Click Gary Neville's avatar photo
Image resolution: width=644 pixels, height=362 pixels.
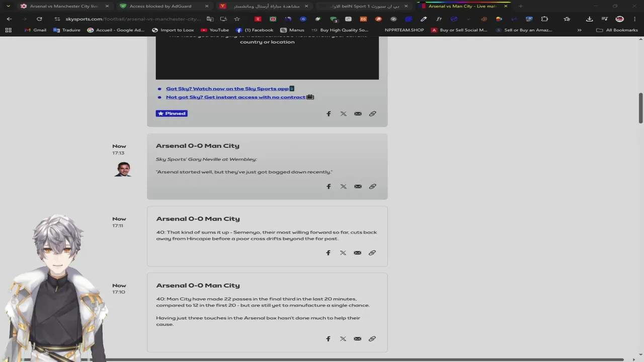122,169
